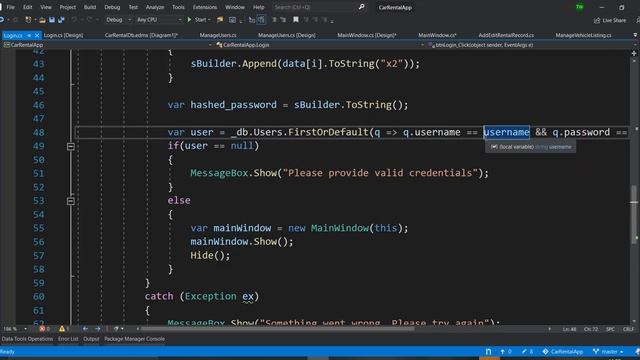Click the Start debugging button

198,20
